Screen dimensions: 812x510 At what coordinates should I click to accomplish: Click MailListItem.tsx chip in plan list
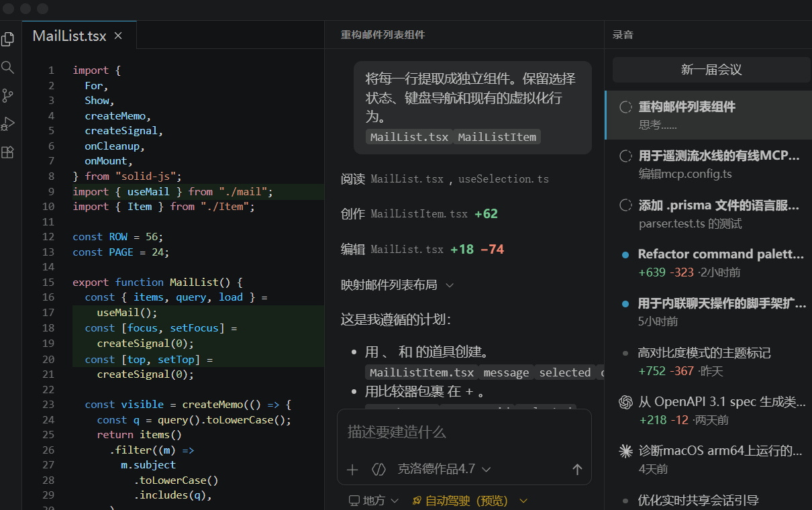(421, 372)
